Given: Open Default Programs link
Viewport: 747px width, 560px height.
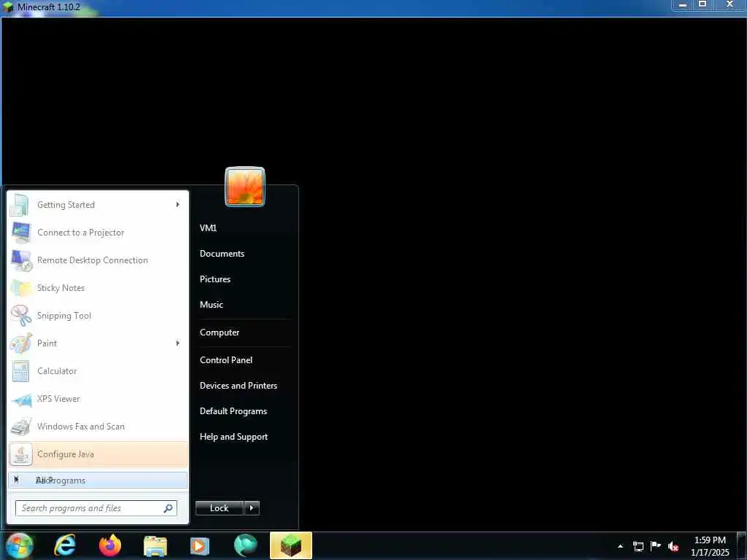Looking at the screenshot, I should click(x=233, y=411).
